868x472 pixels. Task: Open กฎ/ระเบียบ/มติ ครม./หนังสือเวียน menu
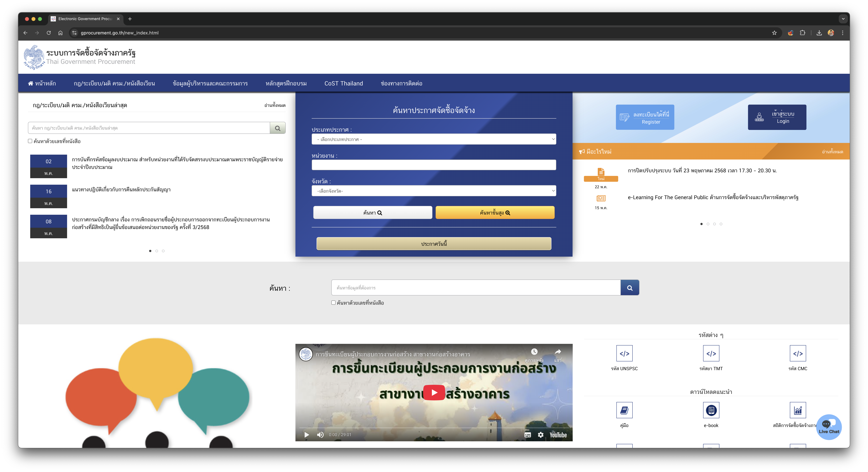click(x=114, y=83)
